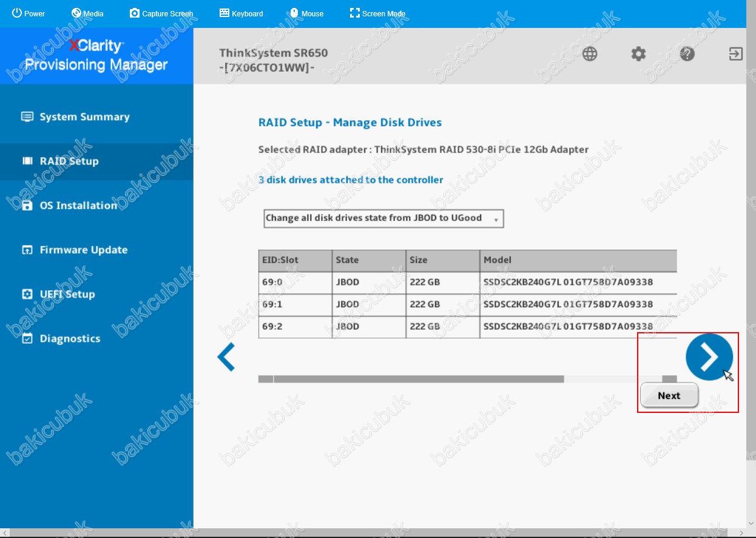Open the Diagnostics section

pyautogui.click(x=96, y=339)
